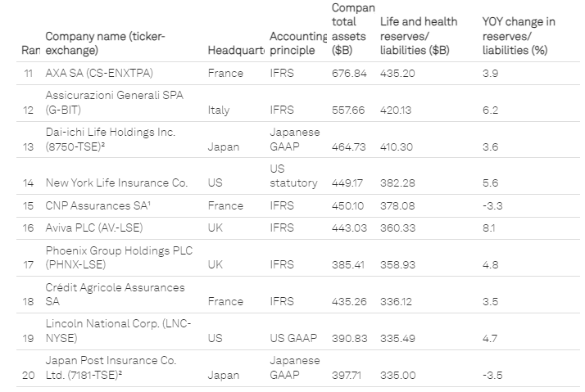Viewport: 585px width, 392px height.
Task: Select Assicurazioni Generali SPA company cell
Action: (114, 102)
